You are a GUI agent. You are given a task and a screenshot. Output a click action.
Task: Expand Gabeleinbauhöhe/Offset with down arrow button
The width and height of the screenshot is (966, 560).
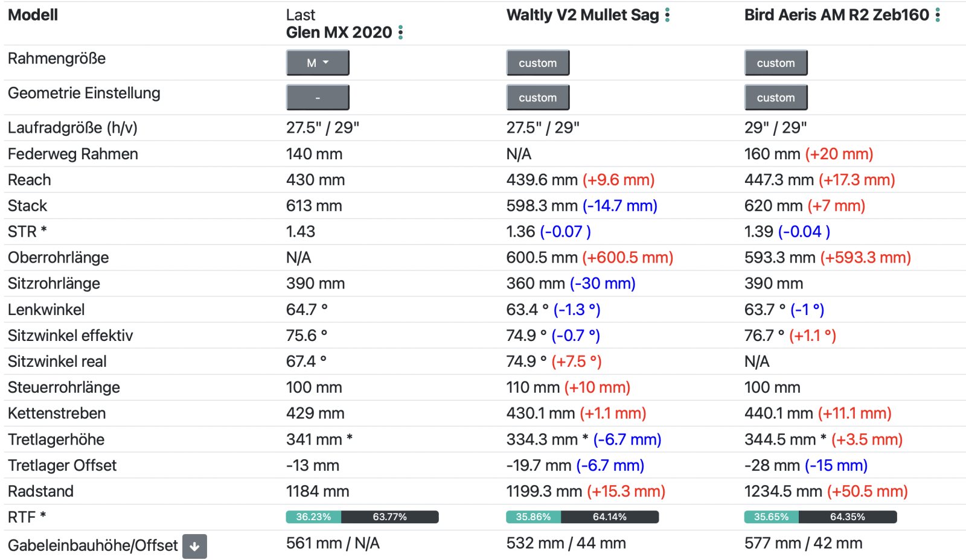pyautogui.click(x=194, y=546)
